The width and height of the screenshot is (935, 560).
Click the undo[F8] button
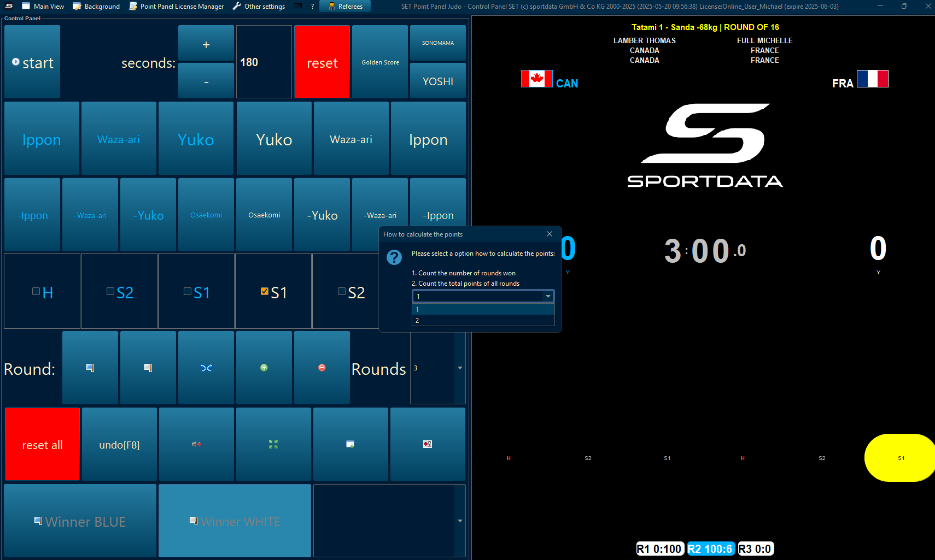click(x=119, y=444)
